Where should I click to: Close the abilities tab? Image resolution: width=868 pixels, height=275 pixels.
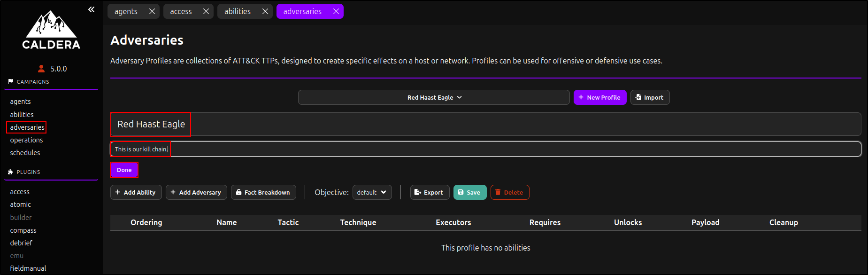coord(265,11)
